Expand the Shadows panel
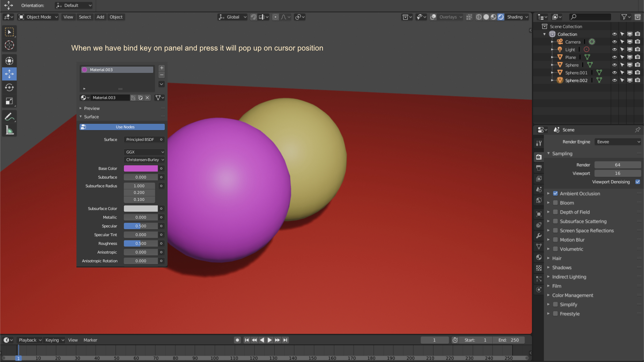This screenshot has width=644, height=362. click(562, 267)
